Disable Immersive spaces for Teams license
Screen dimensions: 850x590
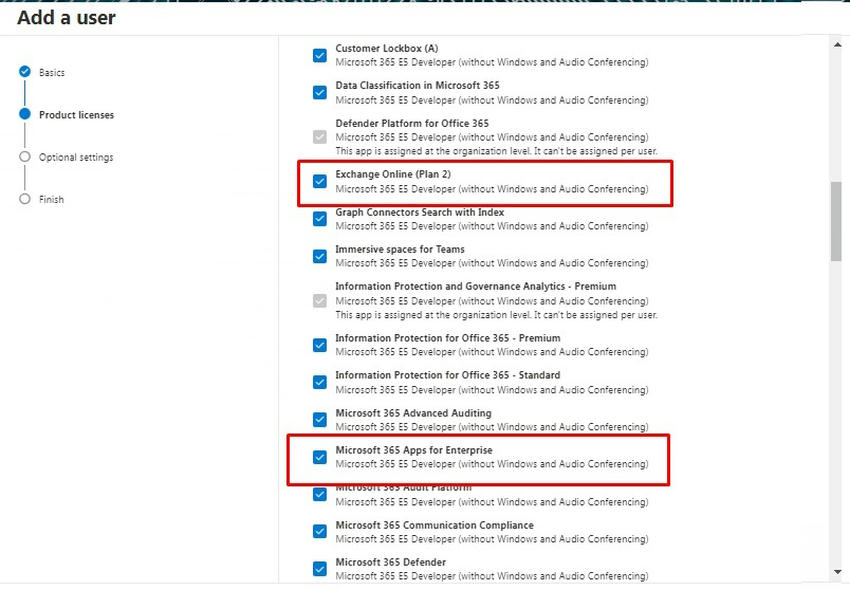click(x=319, y=256)
